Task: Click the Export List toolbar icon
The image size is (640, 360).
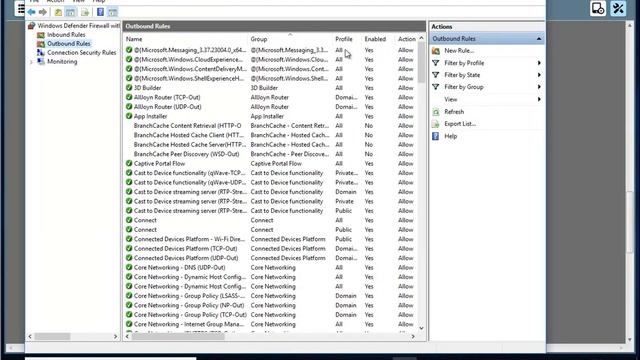Action: point(84,12)
